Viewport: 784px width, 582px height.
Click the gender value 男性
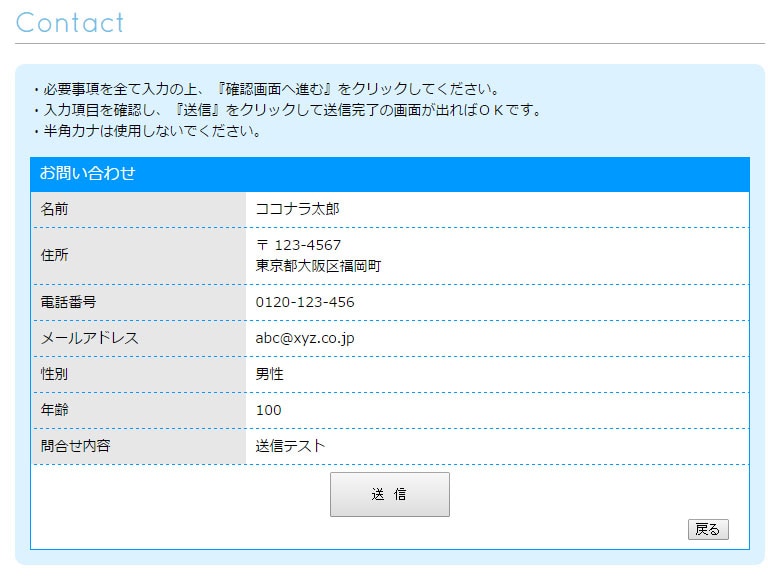(x=270, y=374)
